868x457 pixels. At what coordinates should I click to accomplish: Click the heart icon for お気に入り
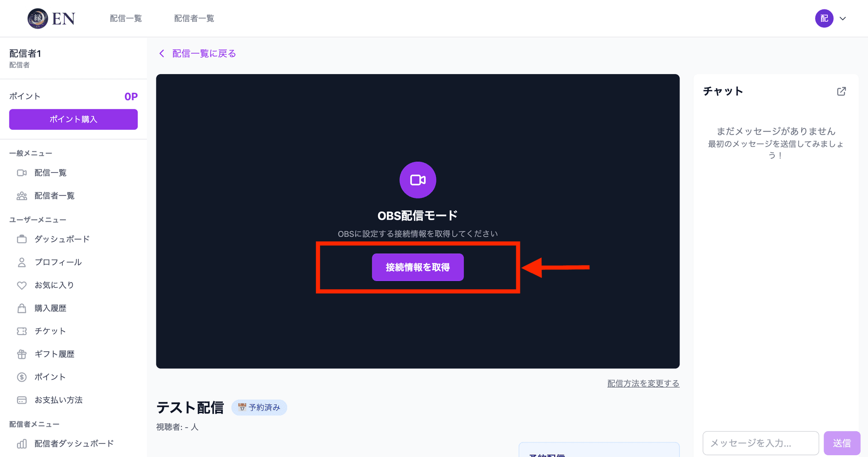point(22,285)
